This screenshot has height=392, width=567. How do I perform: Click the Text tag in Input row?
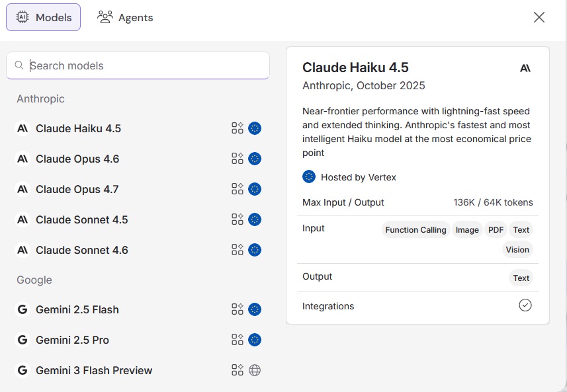click(x=521, y=230)
